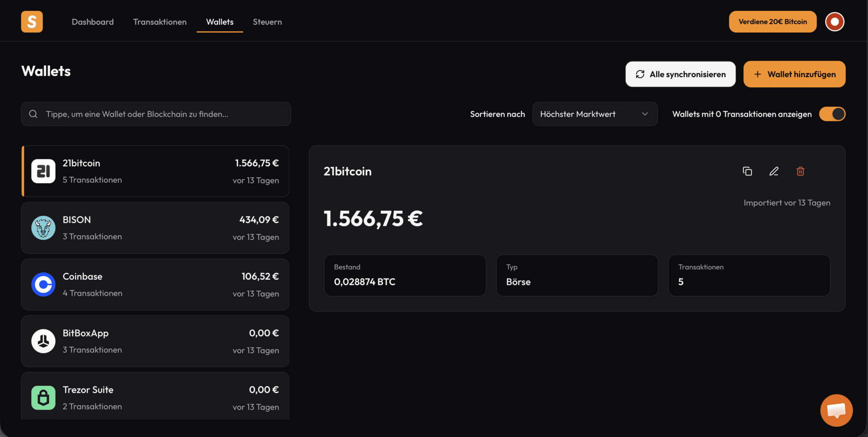Select the BISON wallet name
The width and height of the screenshot is (868, 437).
click(77, 220)
